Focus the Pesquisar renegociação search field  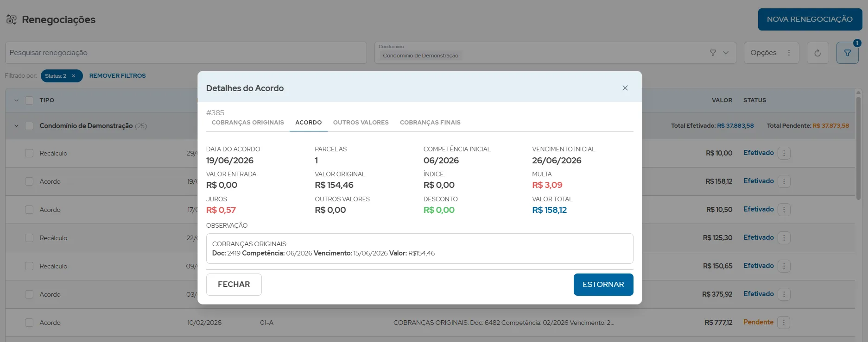(x=185, y=53)
